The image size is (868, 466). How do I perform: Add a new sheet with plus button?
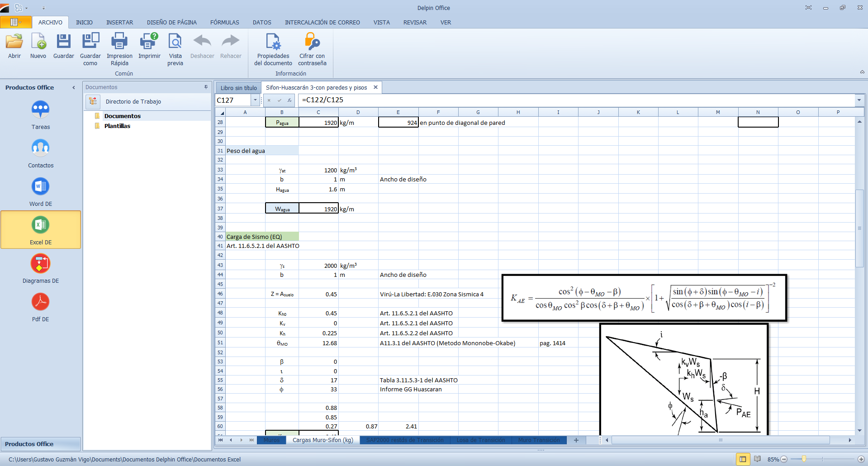pos(576,440)
